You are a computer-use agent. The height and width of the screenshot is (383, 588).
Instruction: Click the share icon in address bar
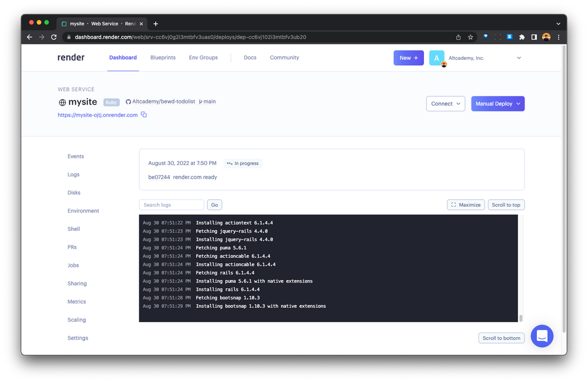pos(458,37)
